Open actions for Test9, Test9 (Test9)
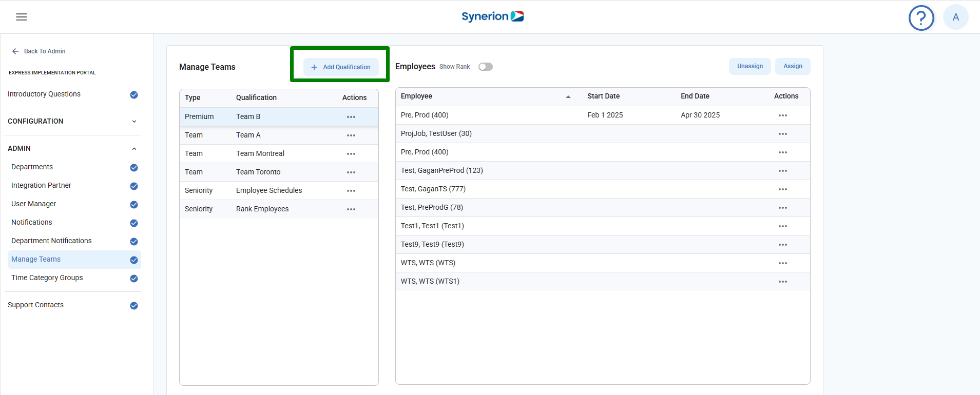This screenshot has width=980, height=395. tap(783, 245)
